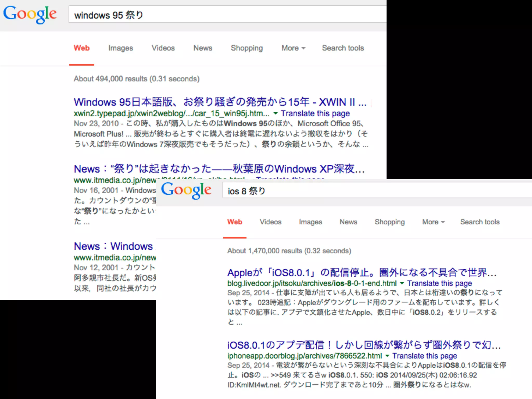532x399 pixels.
Task: Switch to Images tab in windows 95 search
Action: tap(121, 48)
